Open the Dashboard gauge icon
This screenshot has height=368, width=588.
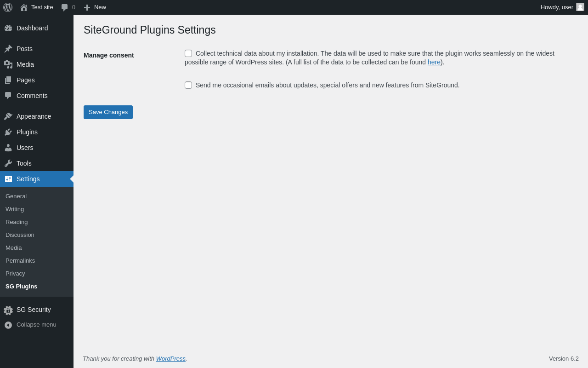[x=8, y=28]
